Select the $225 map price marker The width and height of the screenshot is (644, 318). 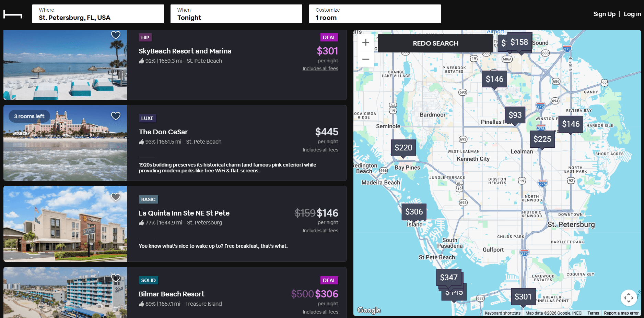tap(542, 139)
